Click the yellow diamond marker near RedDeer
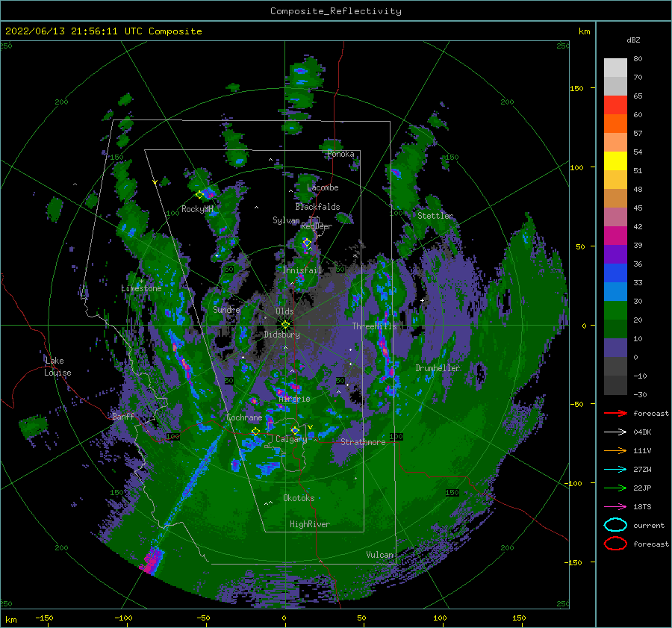 click(307, 243)
